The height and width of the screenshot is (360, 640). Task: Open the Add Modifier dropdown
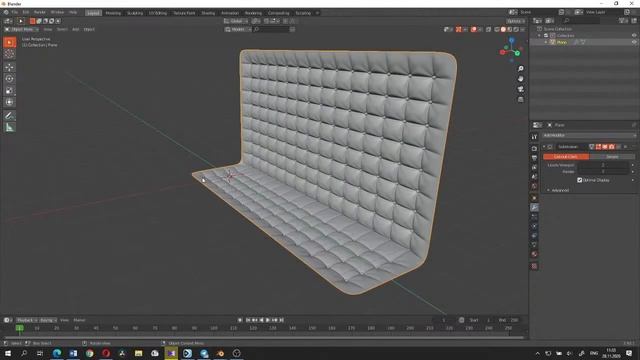pos(589,135)
